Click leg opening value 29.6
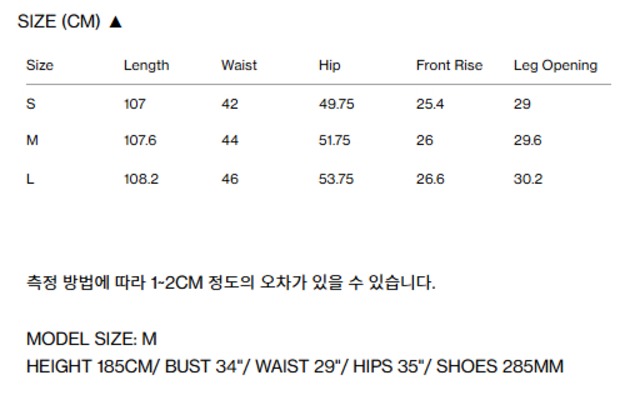The width and height of the screenshot is (640, 415). click(527, 141)
